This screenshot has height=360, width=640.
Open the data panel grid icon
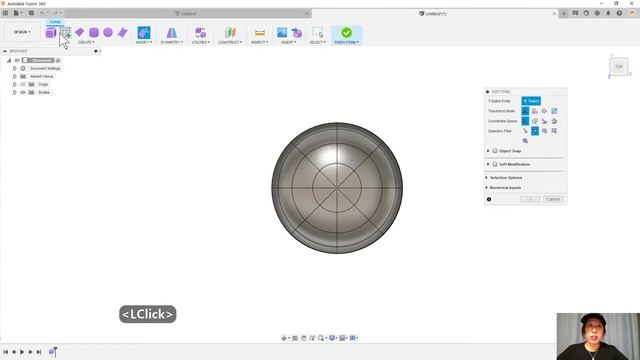[x=5, y=13]
